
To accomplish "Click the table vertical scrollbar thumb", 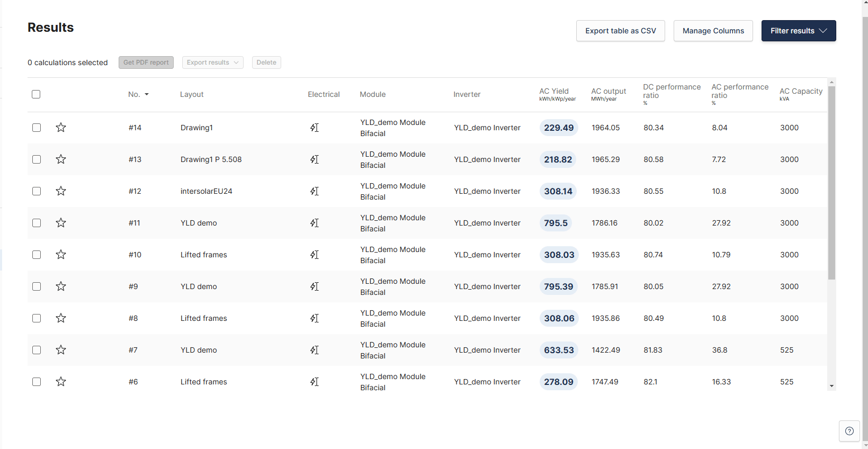I will [x=831, y=183].
